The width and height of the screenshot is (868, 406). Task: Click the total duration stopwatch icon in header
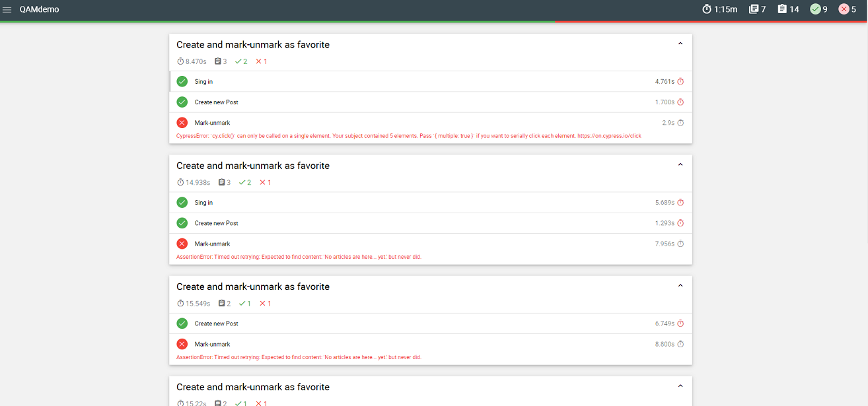(707, 9)
